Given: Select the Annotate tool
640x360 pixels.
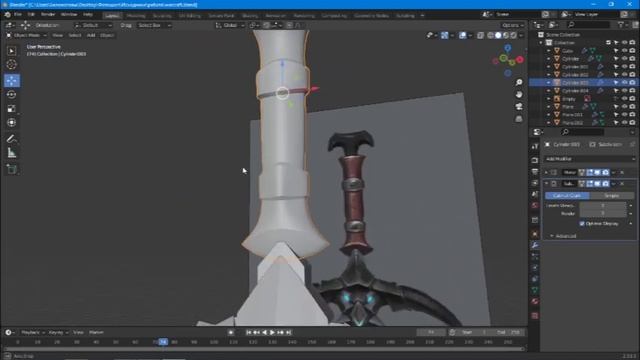Looking at the screenshot, I should 11,139.
